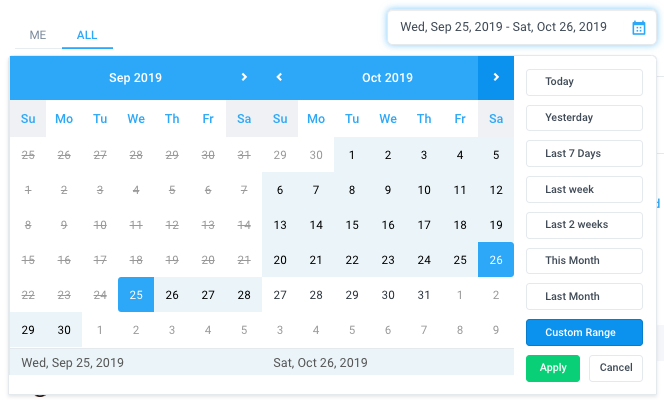Click the date range input field
This screenshot has width=664, height=402.
pos(522,28)
